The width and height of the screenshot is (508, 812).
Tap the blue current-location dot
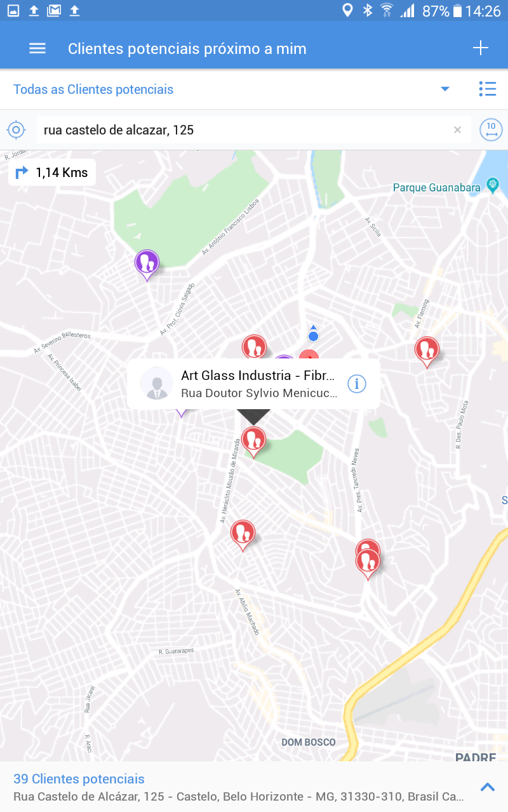tap(313, 336)
